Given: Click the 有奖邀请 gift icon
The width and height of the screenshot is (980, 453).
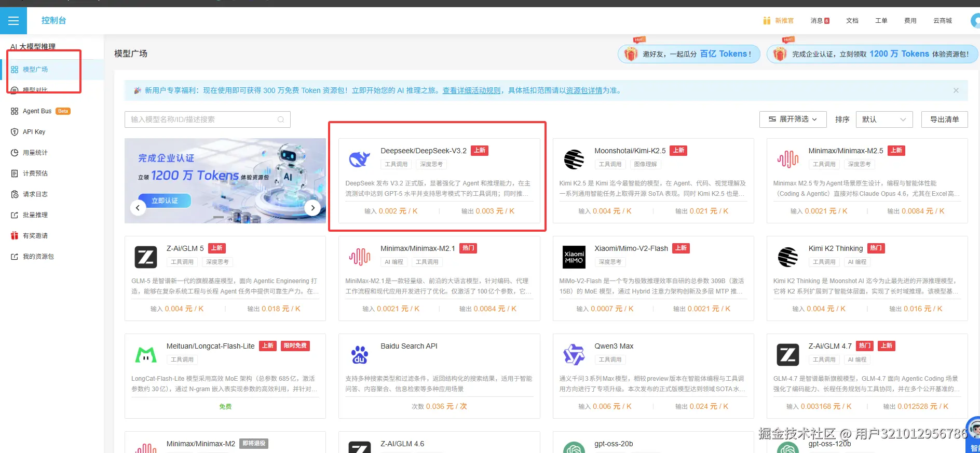Looking at the screenshot, I should (15, 236).
